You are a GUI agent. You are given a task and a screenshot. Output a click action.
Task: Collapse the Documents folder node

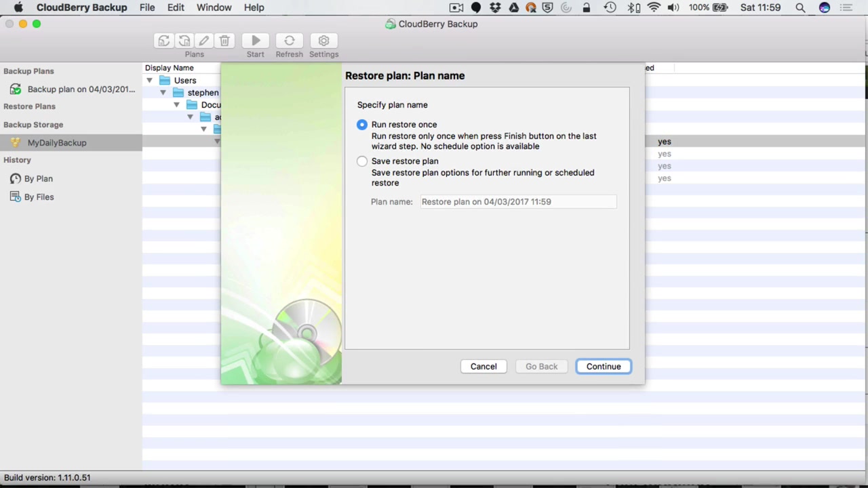(x=177, y=104)
